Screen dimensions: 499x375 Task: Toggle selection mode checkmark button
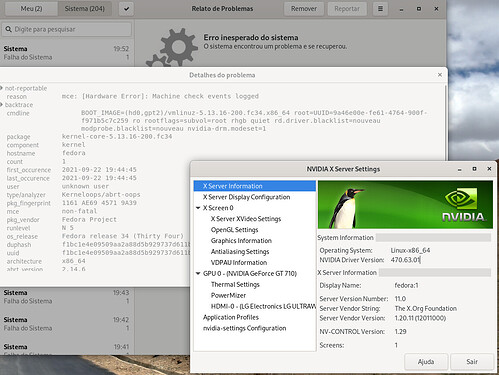(x=126, y=9)
